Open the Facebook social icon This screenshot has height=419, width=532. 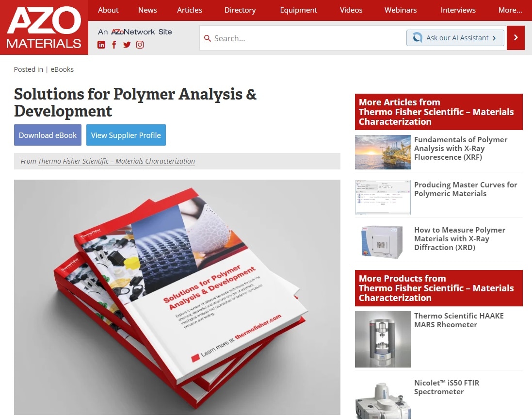pyautogui.click(x=114, y=45)
